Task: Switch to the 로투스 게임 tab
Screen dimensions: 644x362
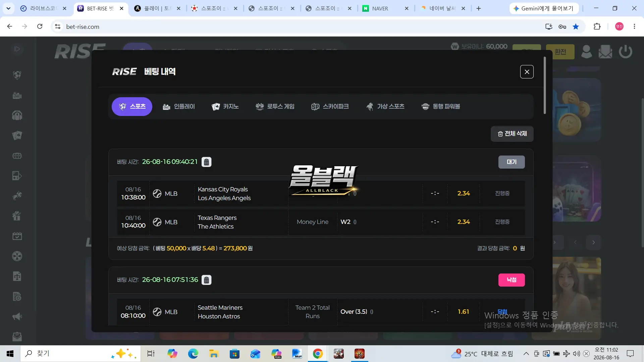Action: [x=275, y=107]
